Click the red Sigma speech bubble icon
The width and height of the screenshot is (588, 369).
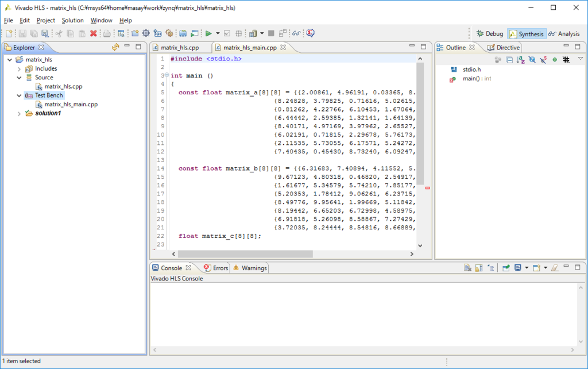(310, 33)
